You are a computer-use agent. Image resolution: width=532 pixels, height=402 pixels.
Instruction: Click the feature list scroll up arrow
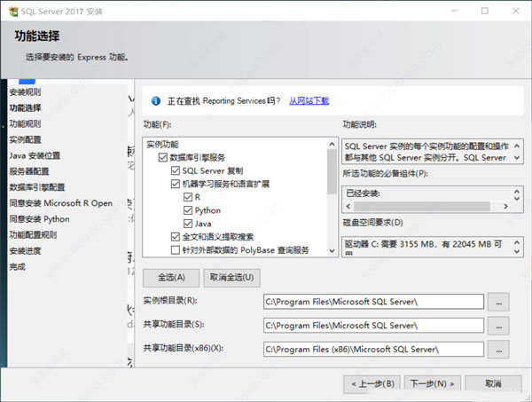(332, 145)
